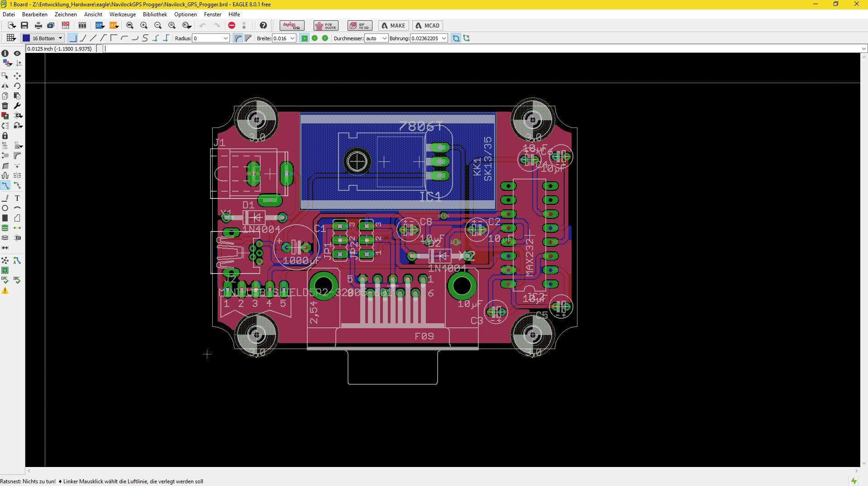Select the Move tool
The image size is (868, 486).
17,75
